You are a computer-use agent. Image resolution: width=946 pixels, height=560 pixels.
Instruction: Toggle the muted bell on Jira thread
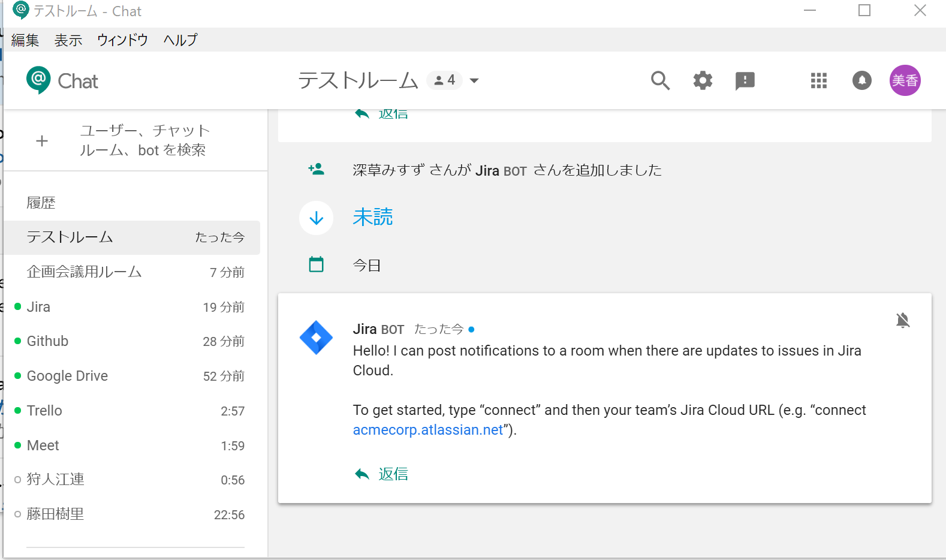point(902,320)
